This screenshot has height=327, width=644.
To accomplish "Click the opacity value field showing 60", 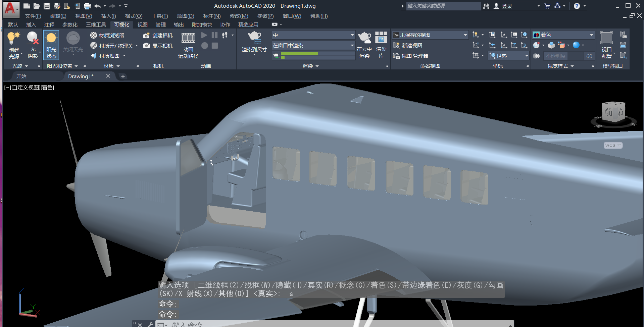I will [589, 56].
